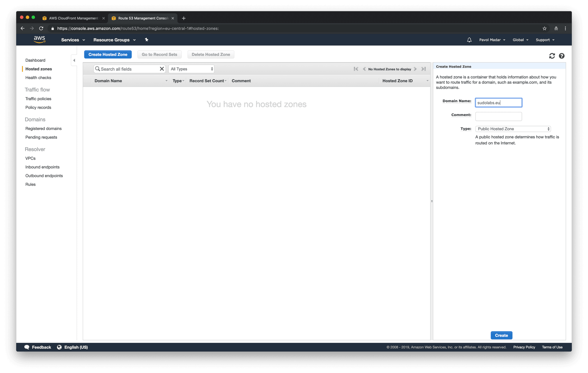Open the All Types filter dropdown
The width and height of the screenshot is (588, 373).
pos(191,69)
